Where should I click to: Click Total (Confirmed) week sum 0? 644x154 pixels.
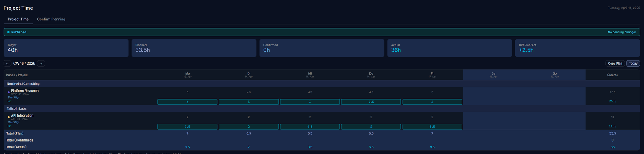[613, 140]
